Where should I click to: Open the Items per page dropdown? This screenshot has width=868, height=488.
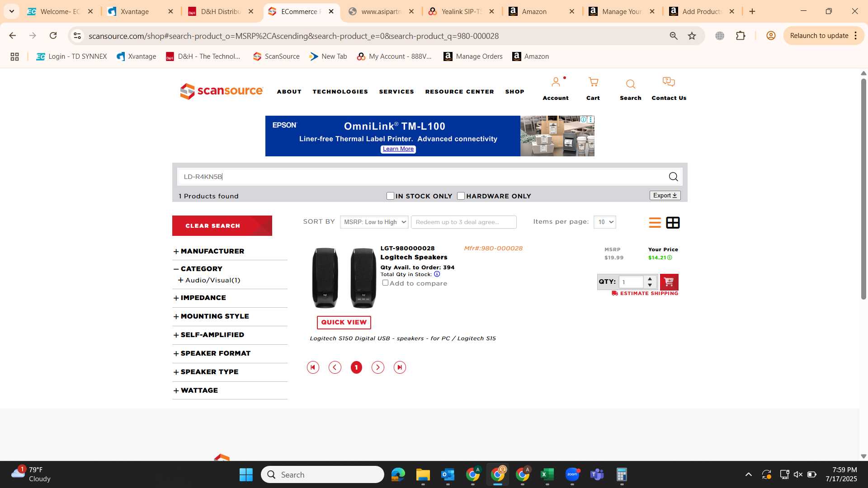point(604,222)
